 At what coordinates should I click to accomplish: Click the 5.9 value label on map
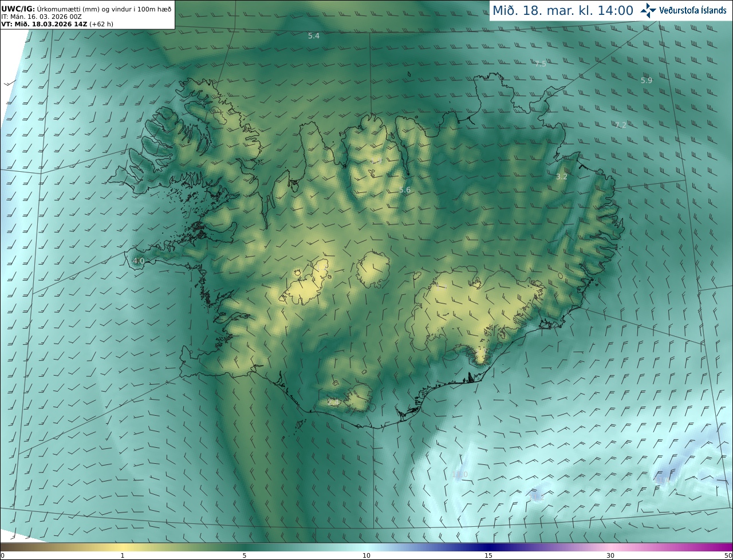coord(647,81)
